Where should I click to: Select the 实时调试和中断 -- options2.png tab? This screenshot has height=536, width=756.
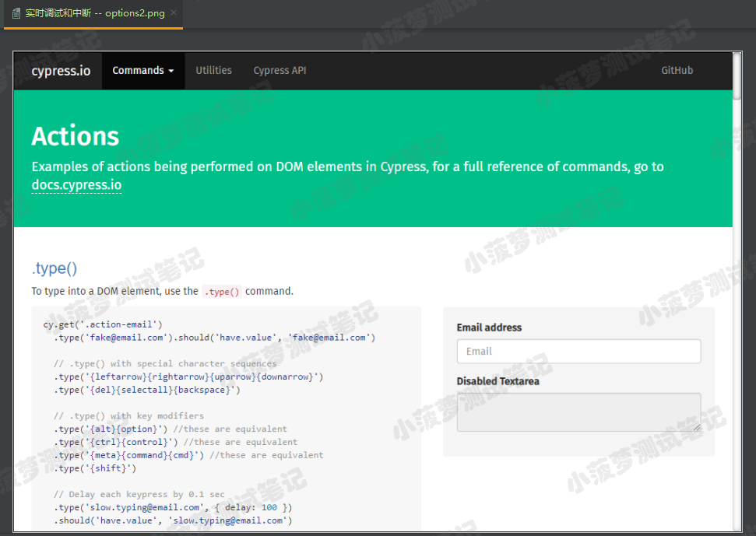click(93, 13)
